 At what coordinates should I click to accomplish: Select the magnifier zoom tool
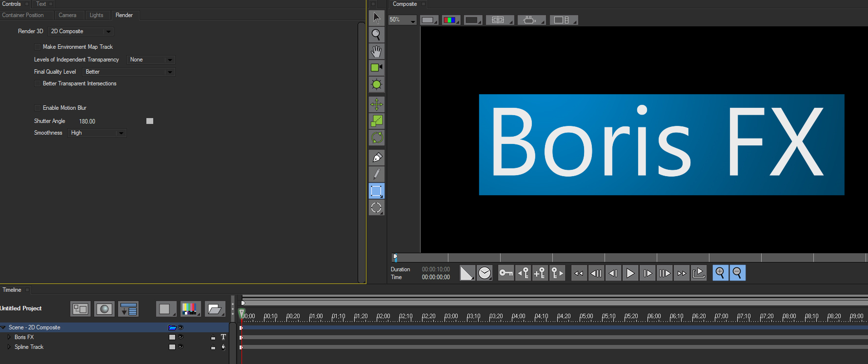376,35
